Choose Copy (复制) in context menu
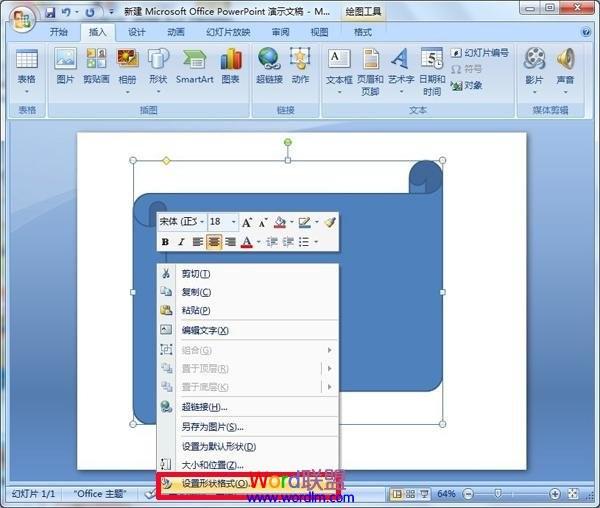This screenshot has width=600, height=508. point(248,292)
